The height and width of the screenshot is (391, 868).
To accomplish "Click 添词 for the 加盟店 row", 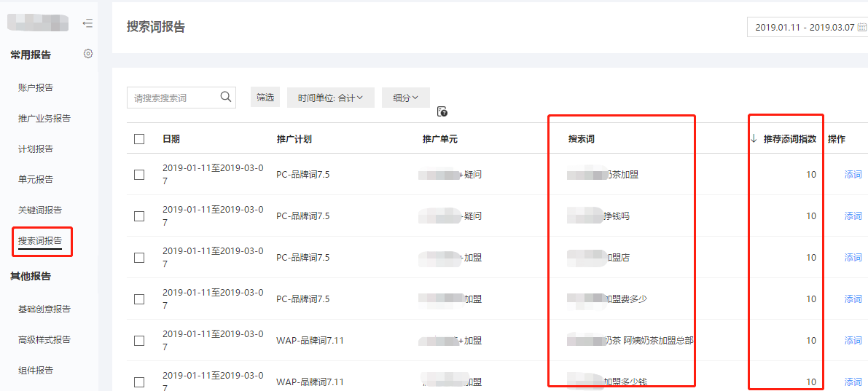I will [x=853, y=258].
